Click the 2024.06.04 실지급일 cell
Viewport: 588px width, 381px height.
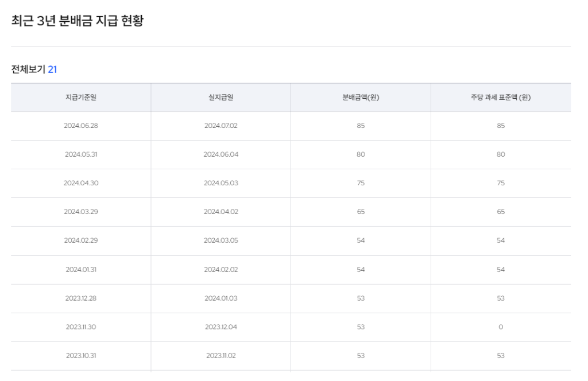pyautogui.click(x=220, y=154)
